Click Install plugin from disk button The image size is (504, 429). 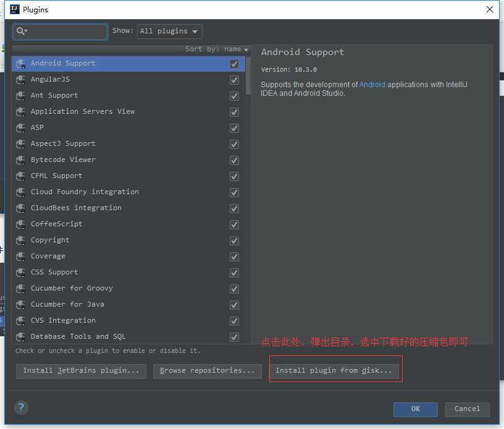pos(334,371)
